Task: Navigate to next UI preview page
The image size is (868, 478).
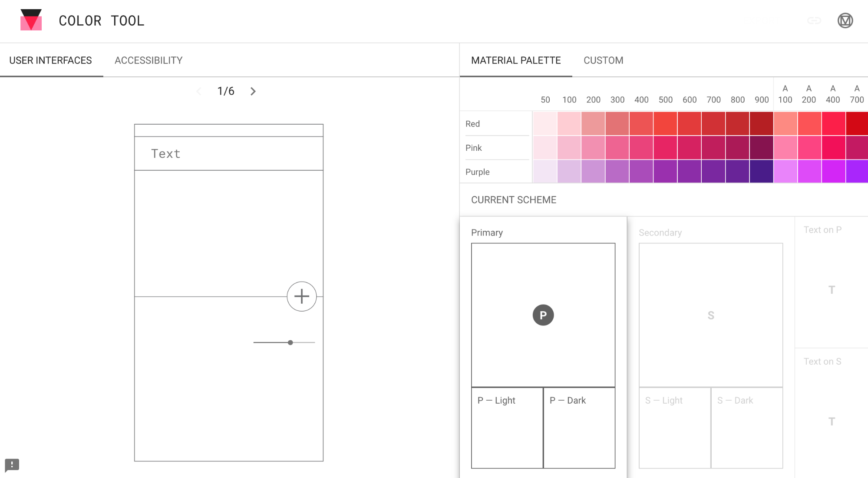Action: coord(253,91)
